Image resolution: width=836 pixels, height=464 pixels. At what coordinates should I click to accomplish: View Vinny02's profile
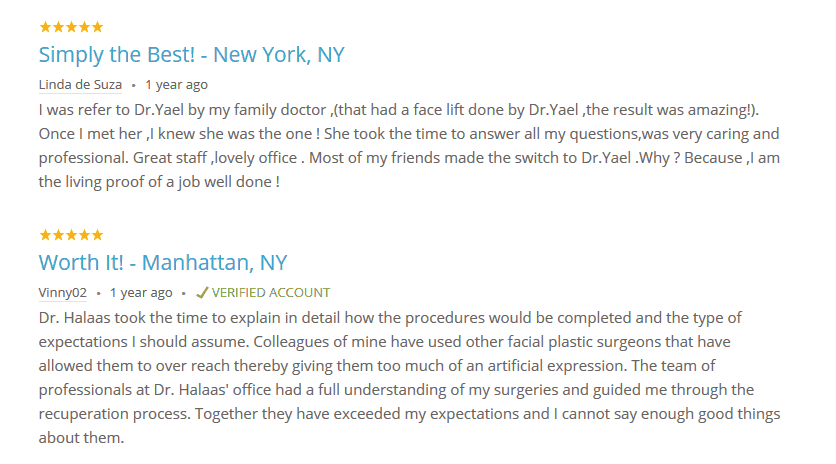point(62,293)
